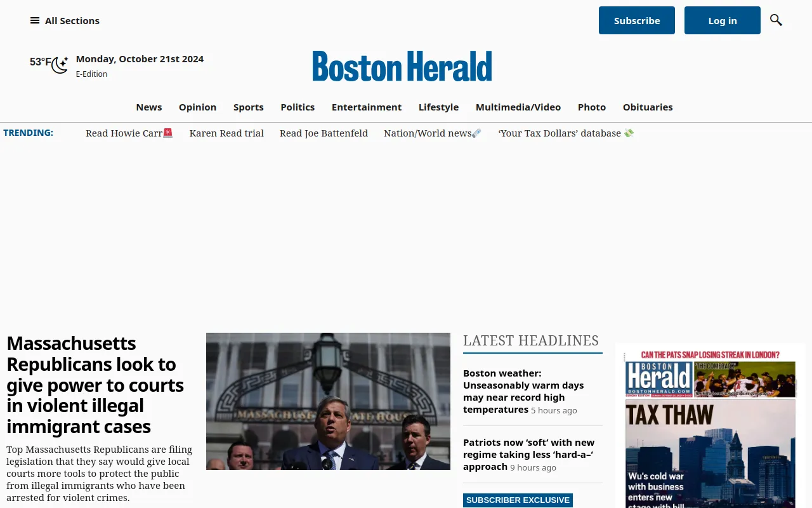Viewport: 812px width, 508px height.
Task: Open the E-Edition link
Action: 91,74
